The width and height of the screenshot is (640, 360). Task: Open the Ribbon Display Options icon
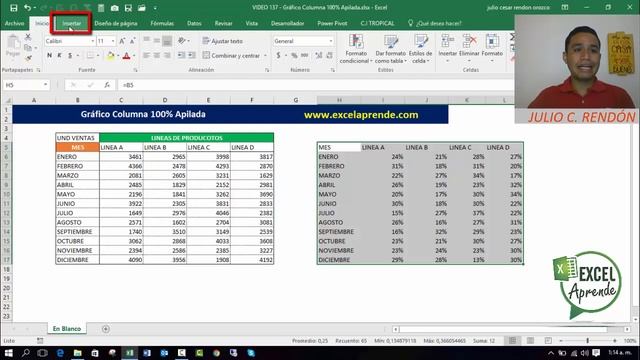pos(565,7)
